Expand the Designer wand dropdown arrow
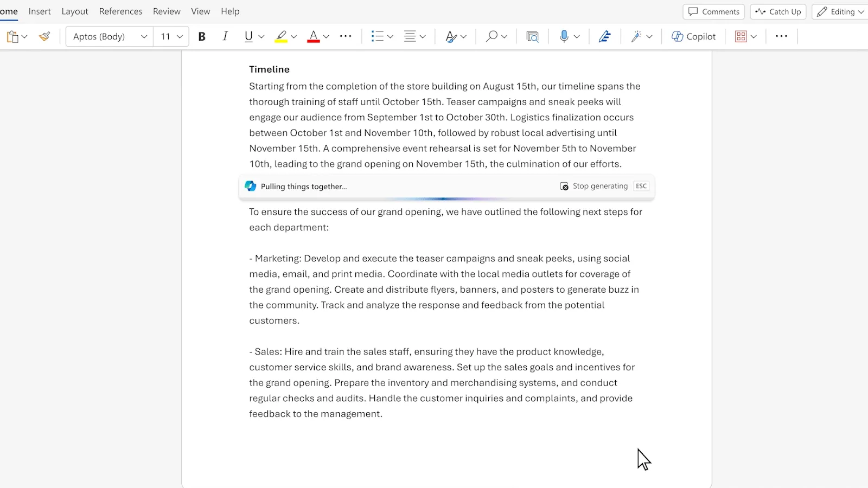The height and width of the screenshot is (488, 868). coord(649,36)
